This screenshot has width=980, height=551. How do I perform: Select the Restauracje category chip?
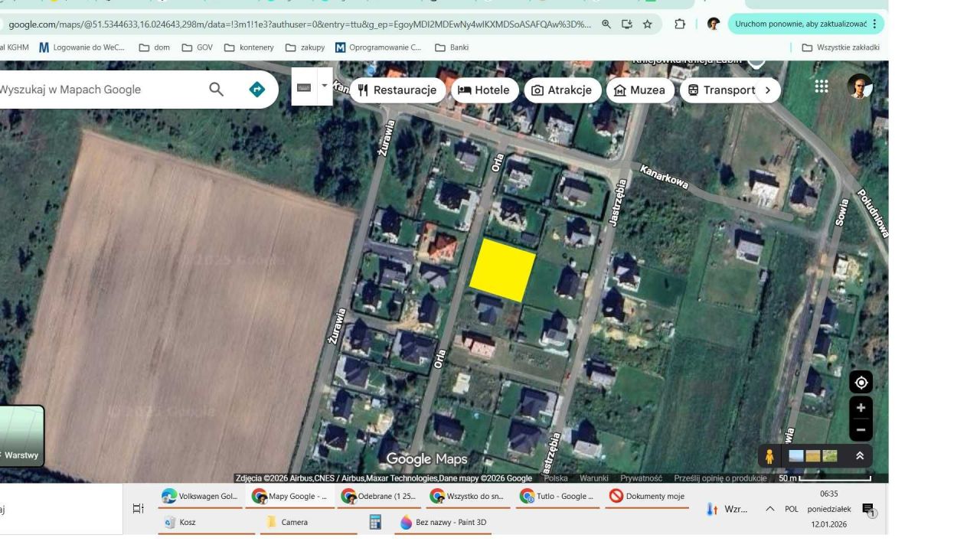point(397,90)
